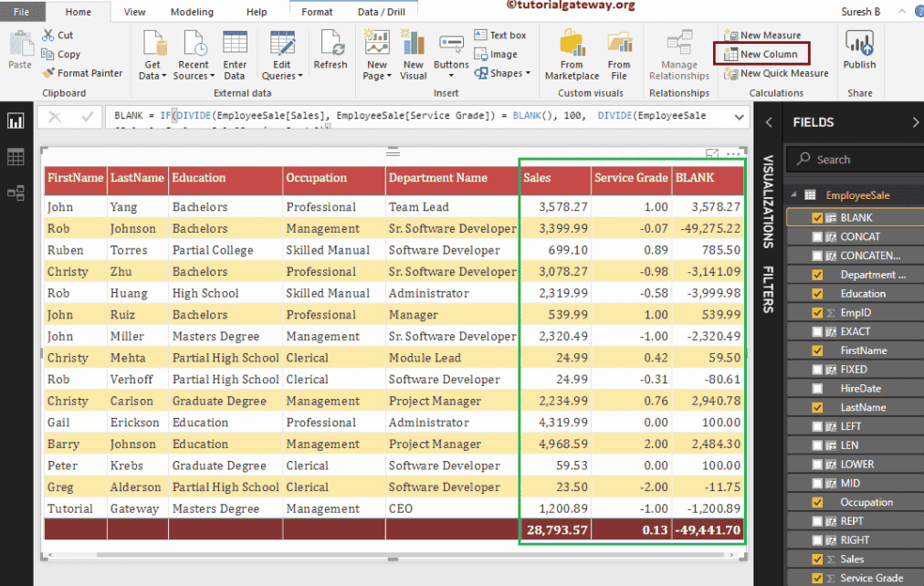Switch to the Relationships model view icon
Screen dimensions: 924x586
(x=16, y=193)
